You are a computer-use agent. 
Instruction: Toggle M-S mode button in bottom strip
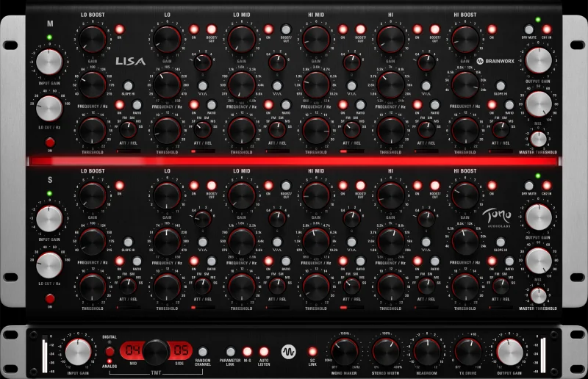[x=247, y=352]
